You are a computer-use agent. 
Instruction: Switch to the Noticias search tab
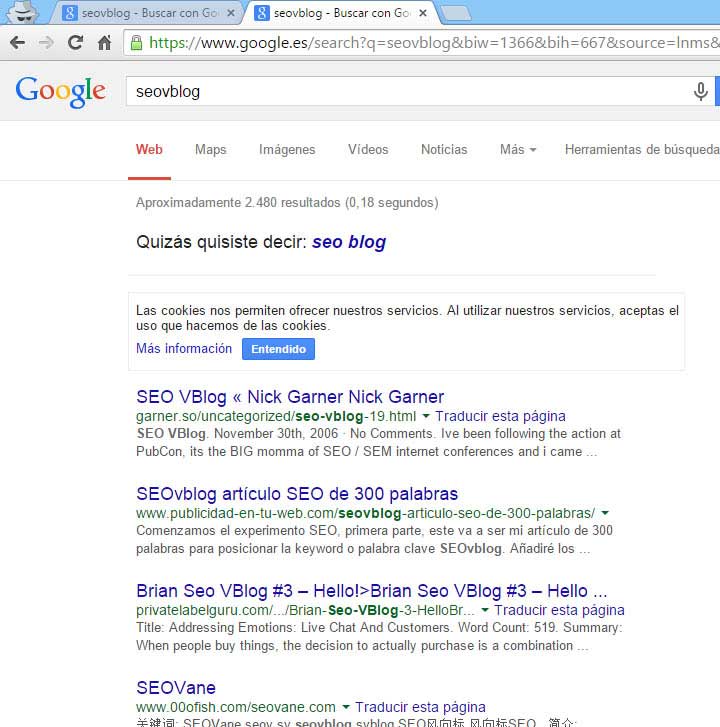(x=444, y=150)
